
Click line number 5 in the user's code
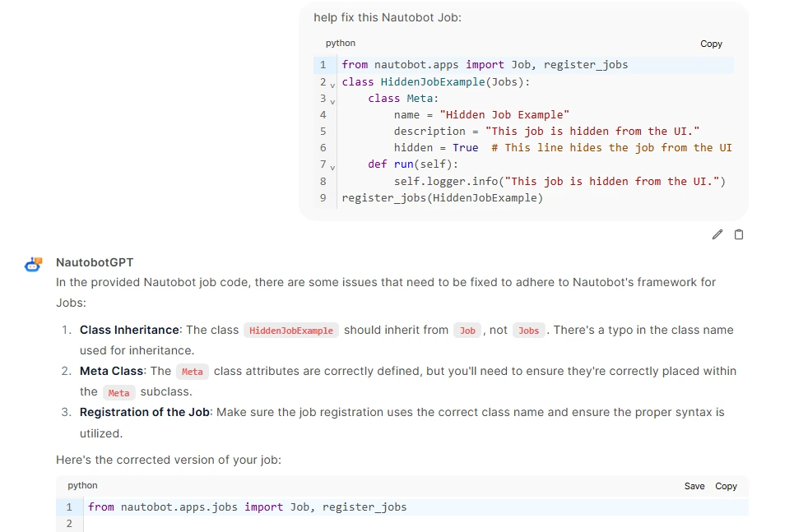click(323, 132)
